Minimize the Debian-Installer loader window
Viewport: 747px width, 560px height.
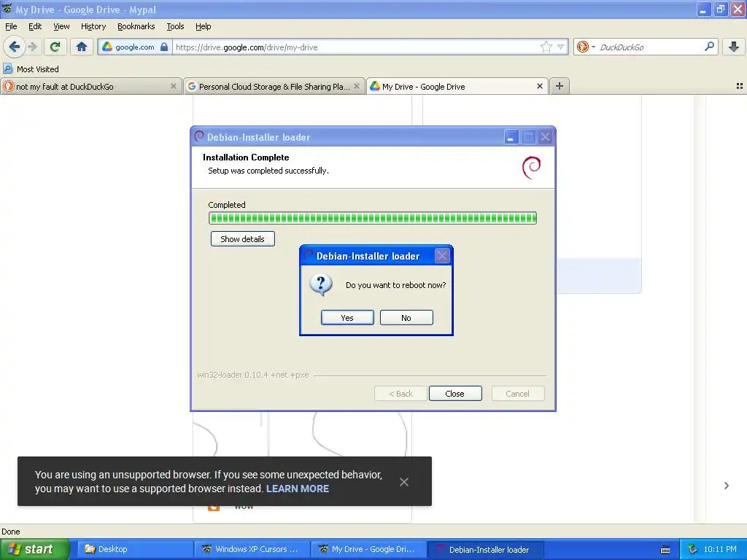[511, 137]
